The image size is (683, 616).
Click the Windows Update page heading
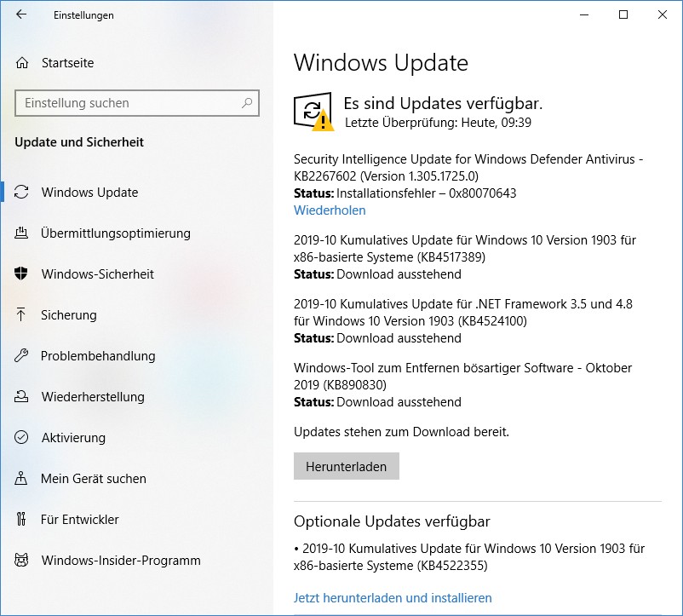click(382, 62)
